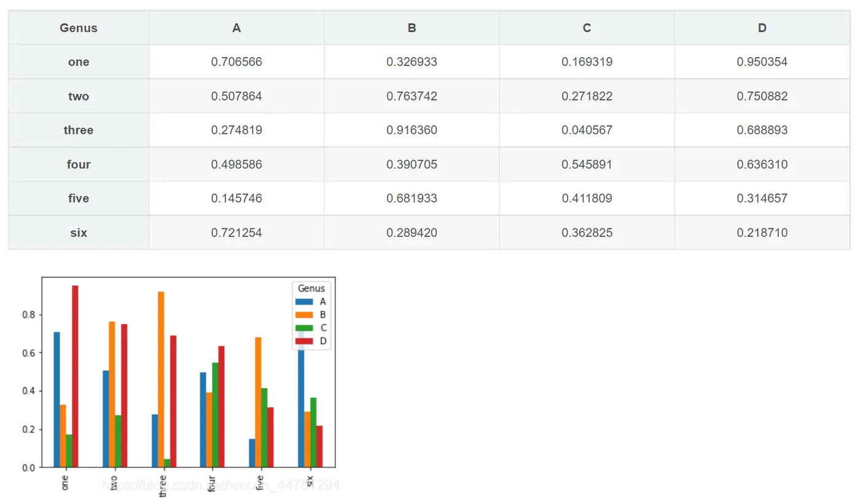Click row label six in the table
860x504 pixels.
click(x=79, y=233)
